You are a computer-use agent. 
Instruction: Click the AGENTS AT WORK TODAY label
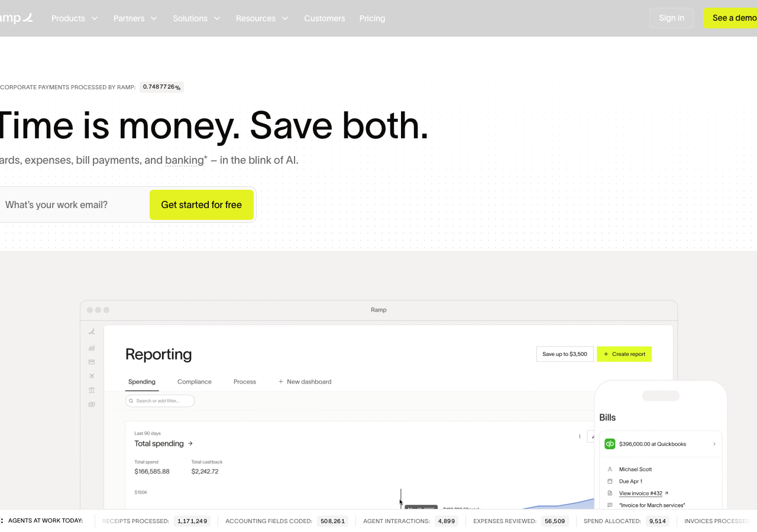click(46, 521)
